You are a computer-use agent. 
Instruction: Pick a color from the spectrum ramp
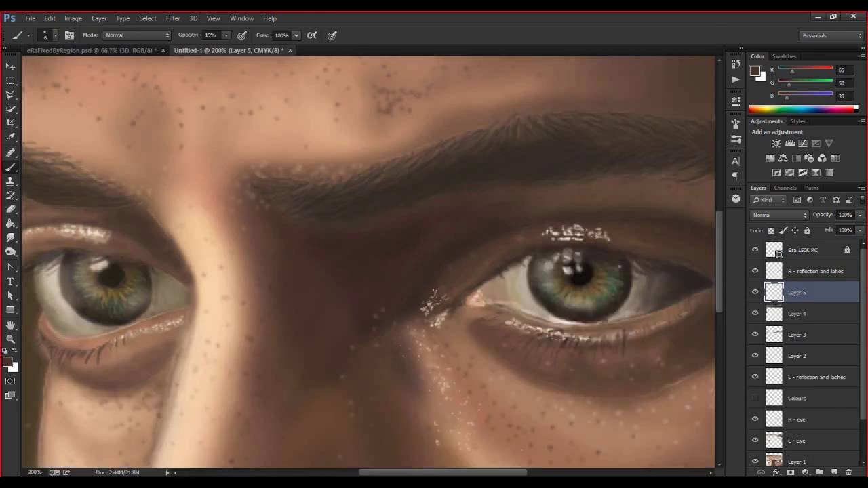coord(803,109)
